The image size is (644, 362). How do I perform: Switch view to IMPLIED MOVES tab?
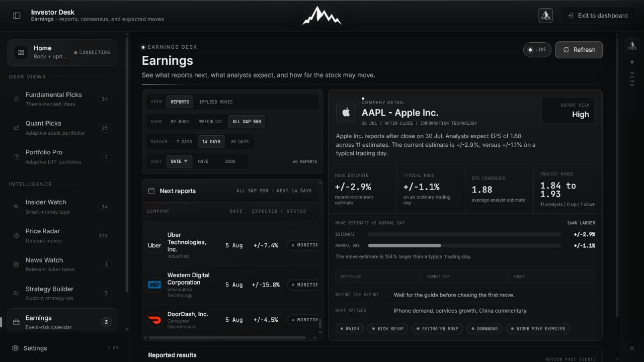coord(216,102)
